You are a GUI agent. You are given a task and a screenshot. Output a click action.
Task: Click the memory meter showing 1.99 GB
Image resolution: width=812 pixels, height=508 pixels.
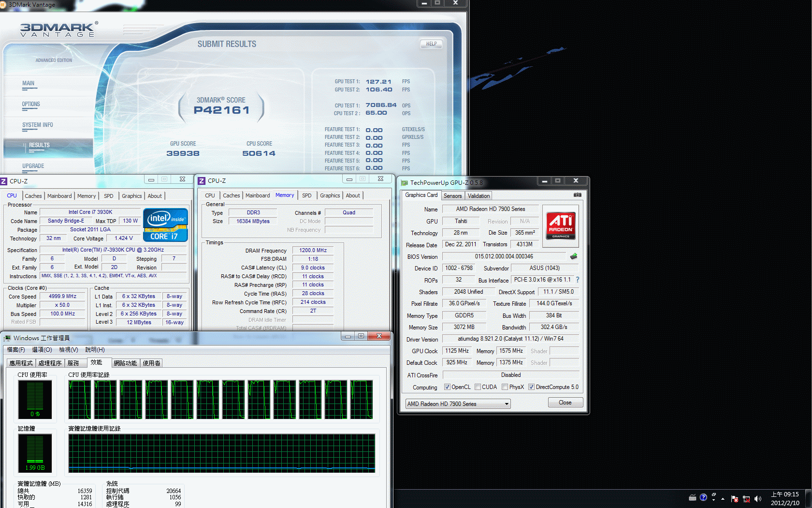pyautogui.click(x=35, y=454)
